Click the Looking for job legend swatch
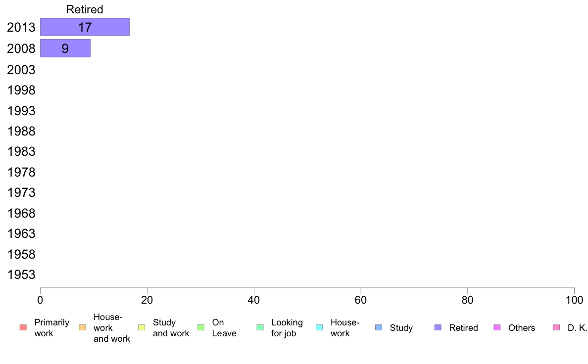This screenshot has width=588, height=364. point(260,327)
